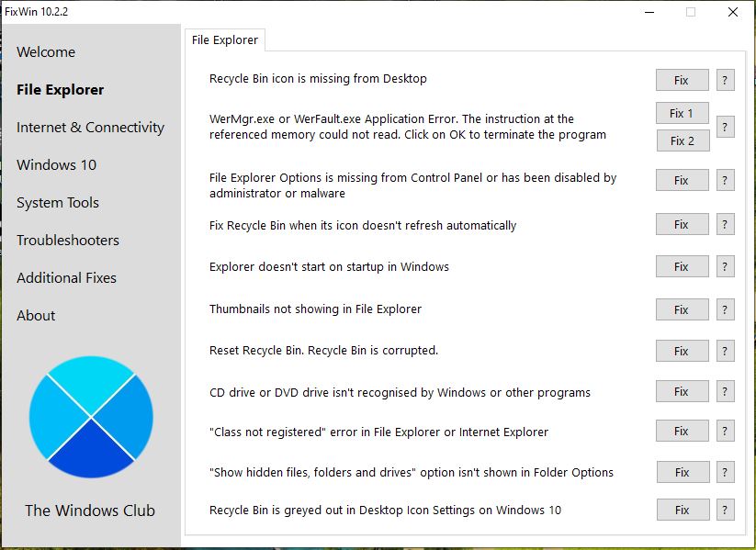Open Internet & Connectivity section
Image resolution: width=756 pixels, height=550 pixels.
pyautogui.click(x=90, y=128)
